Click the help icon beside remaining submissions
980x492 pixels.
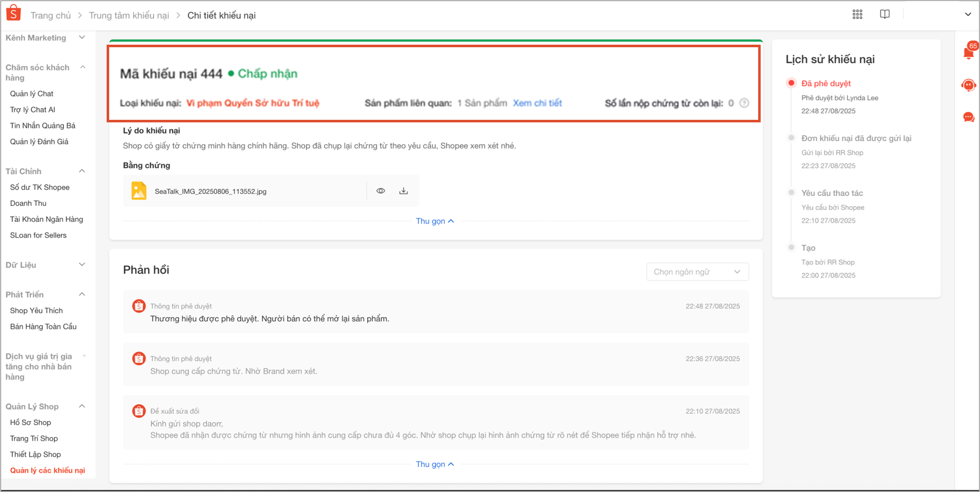coord(744,103)
